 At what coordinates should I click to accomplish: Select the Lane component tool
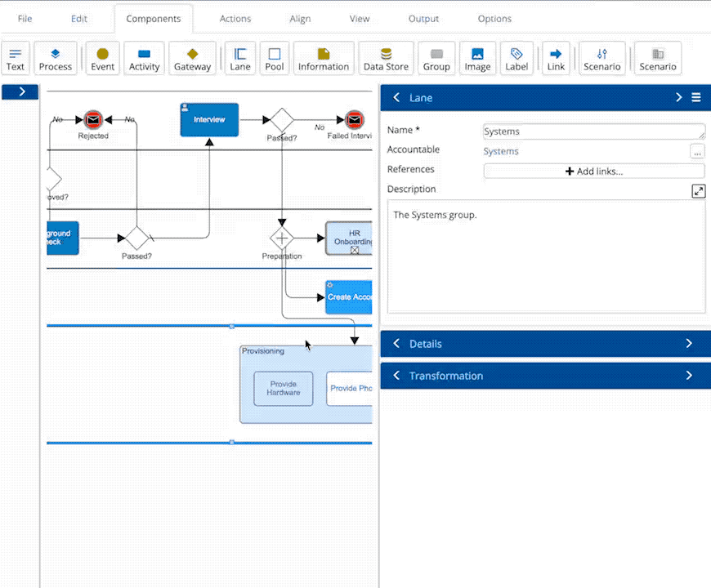click(240, 59)
